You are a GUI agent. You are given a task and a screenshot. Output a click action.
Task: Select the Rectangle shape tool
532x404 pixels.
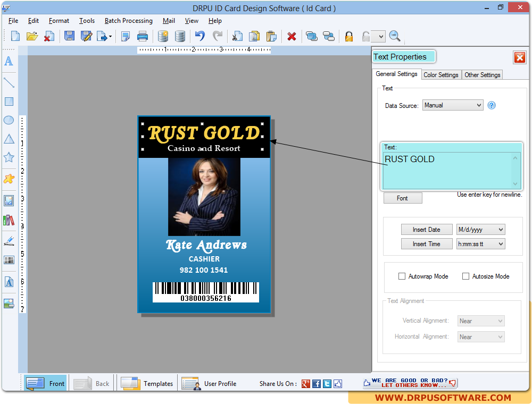click(x=9, y=102)
